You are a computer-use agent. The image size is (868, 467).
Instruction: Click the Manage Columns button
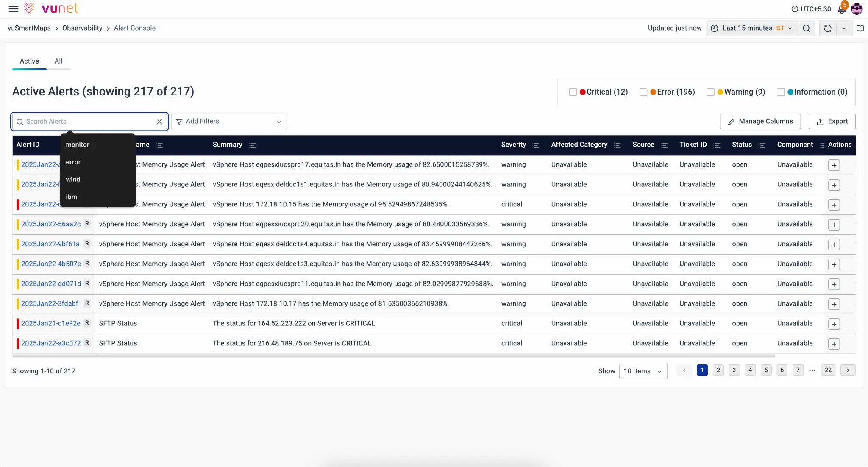pyautogui.click(x=760, y=122)
